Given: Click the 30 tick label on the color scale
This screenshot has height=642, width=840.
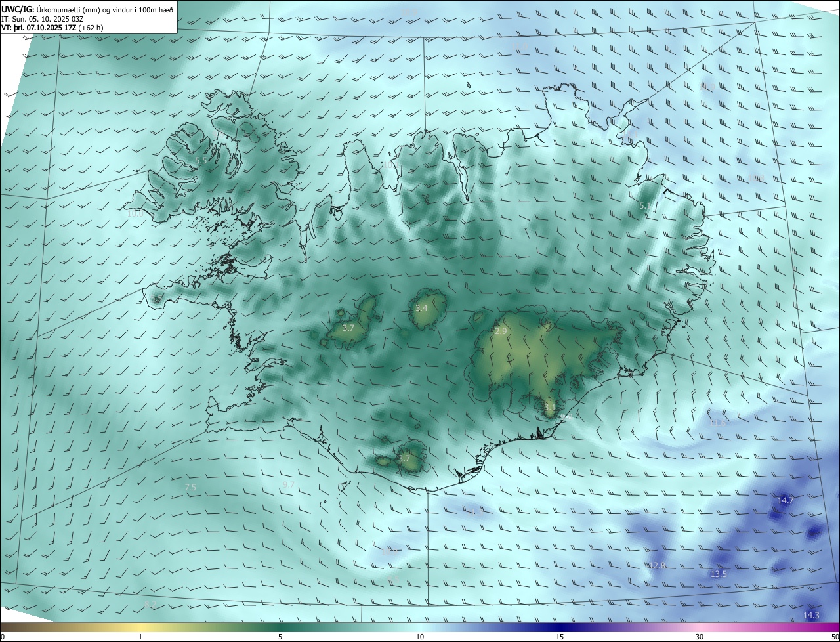Looking at the screenshot, I should point(700,637).
